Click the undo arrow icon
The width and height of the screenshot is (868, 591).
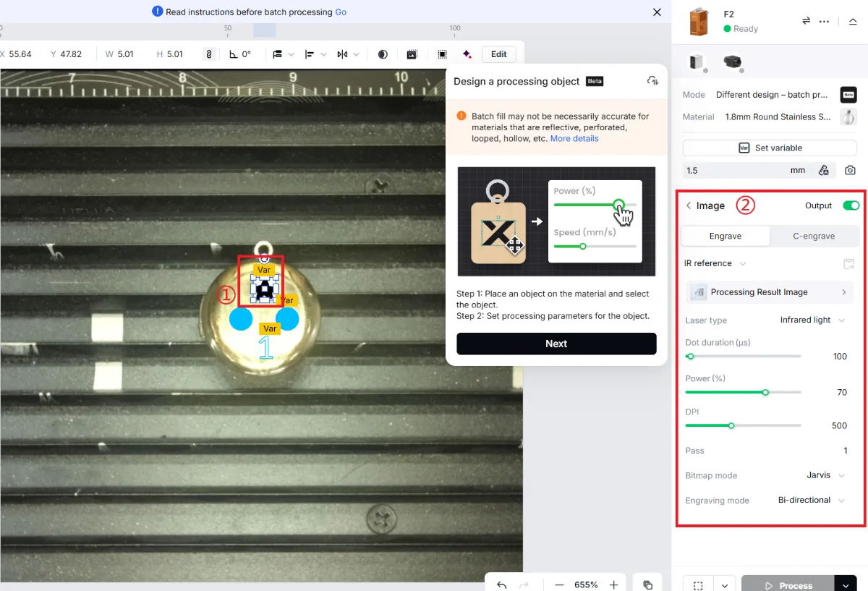point(502,584)
